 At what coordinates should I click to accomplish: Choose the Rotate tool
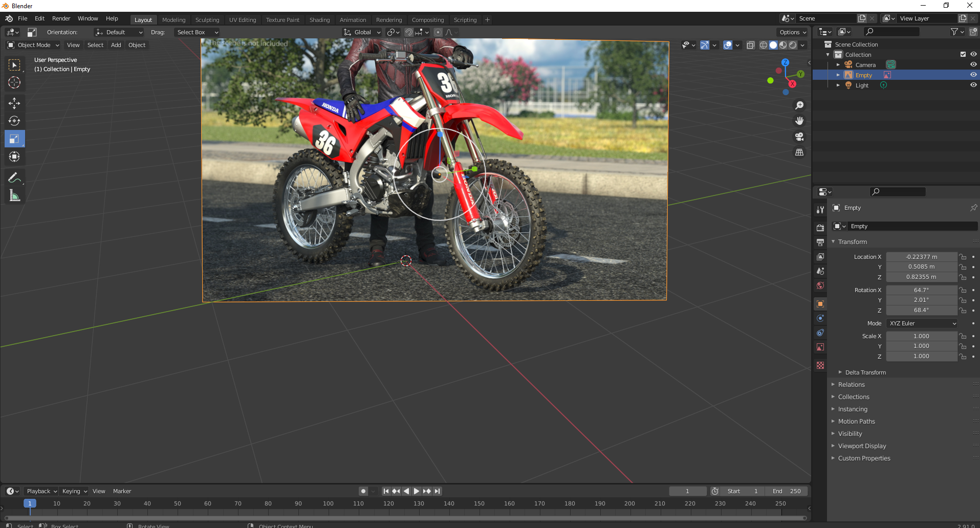tap(14, 121)
